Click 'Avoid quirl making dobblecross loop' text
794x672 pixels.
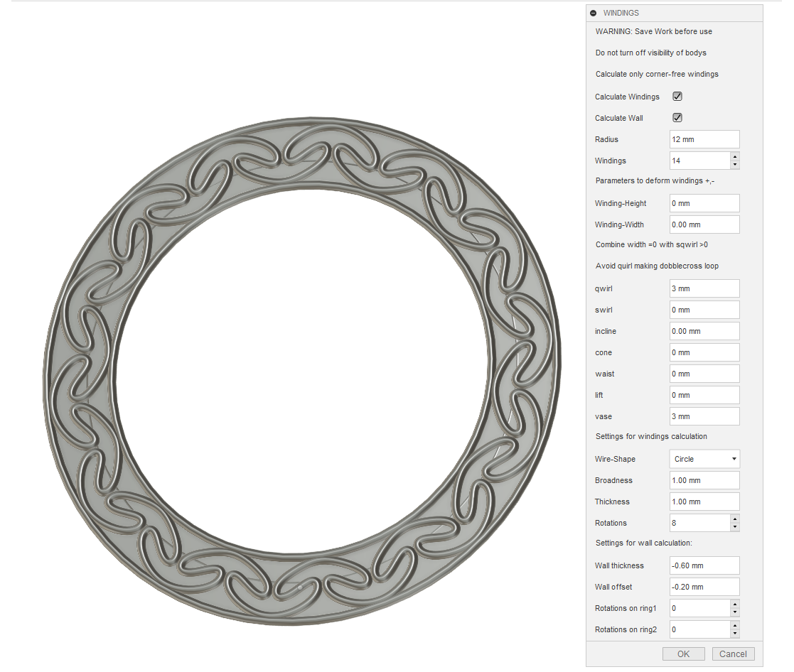coord(657,266)
